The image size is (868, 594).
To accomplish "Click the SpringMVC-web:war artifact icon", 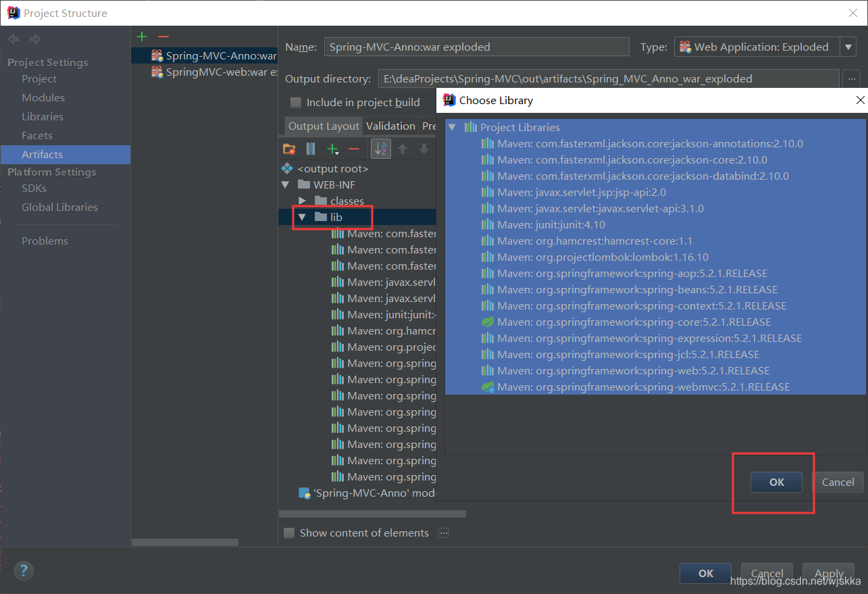I will coord(157,72).
